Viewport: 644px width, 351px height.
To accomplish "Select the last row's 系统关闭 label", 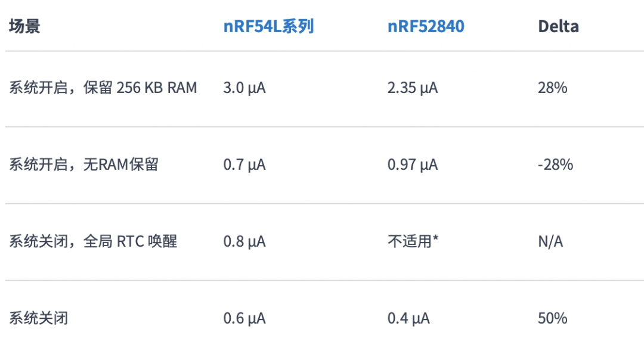I will coord(38,318).
